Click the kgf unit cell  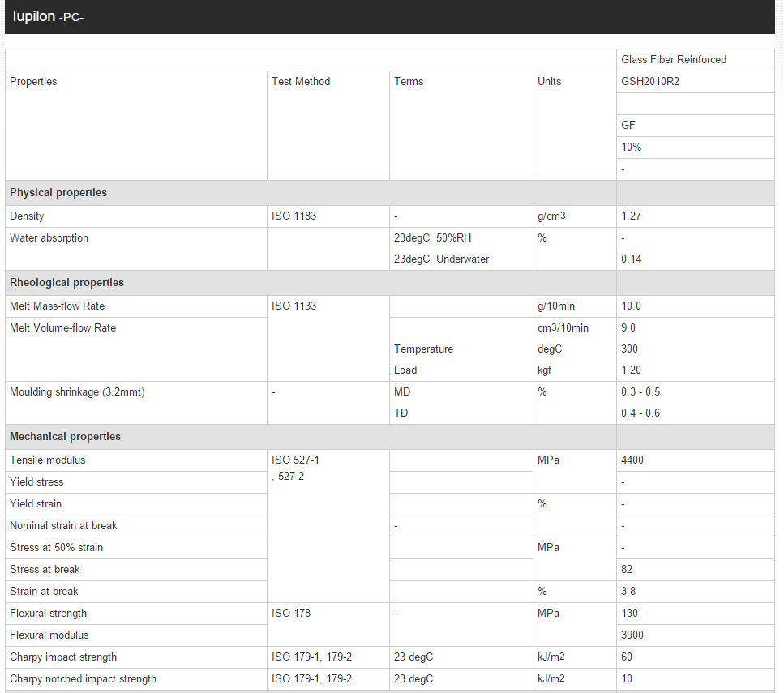(545, 370)
